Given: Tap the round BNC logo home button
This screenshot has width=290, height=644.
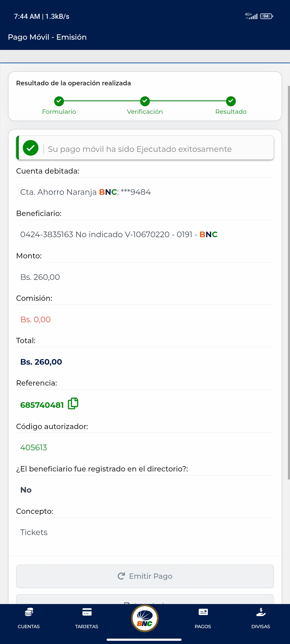Looking at the screenshot, I should click(145, 618).
